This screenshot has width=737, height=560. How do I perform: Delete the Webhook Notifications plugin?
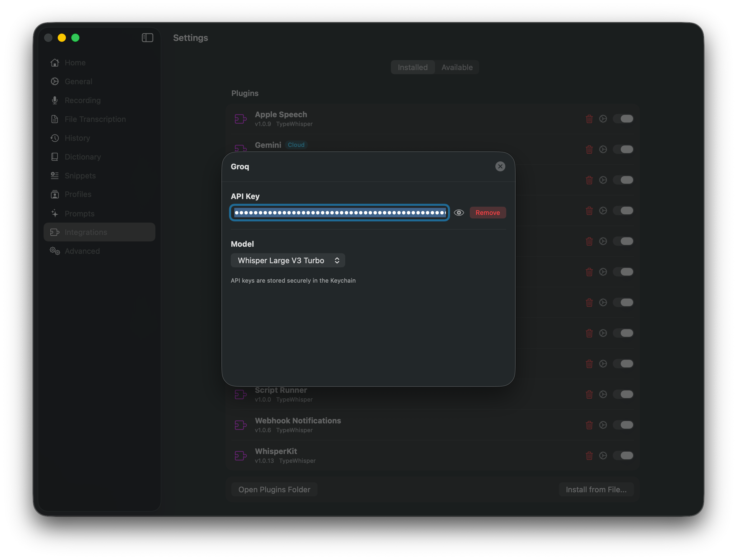click(x=589, y=425)
